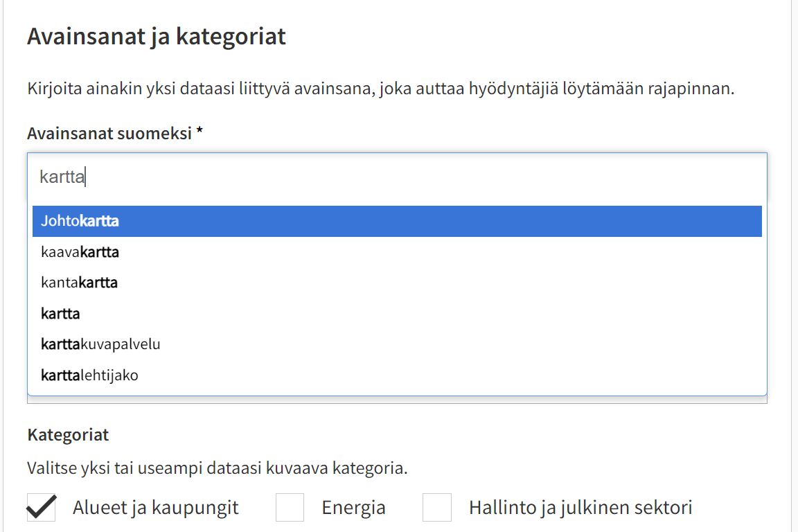Select the highlighted Johtokartta suggestion

[397, 221]
